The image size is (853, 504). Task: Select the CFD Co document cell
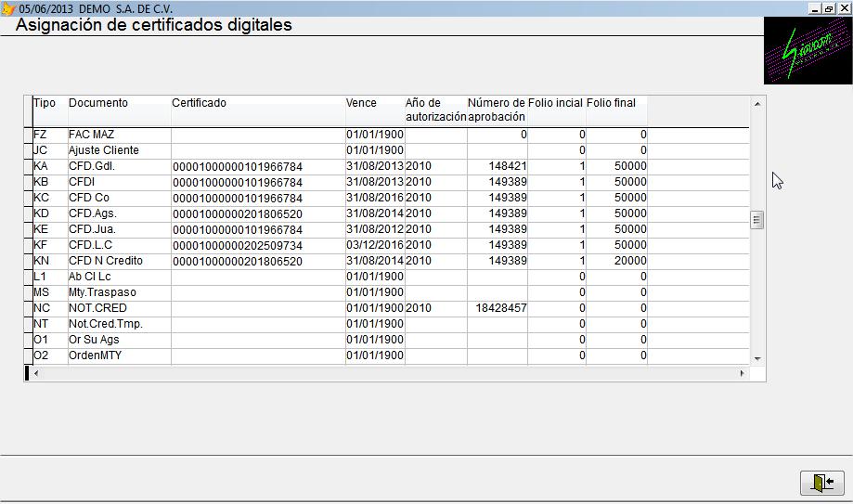coord(119,198)
